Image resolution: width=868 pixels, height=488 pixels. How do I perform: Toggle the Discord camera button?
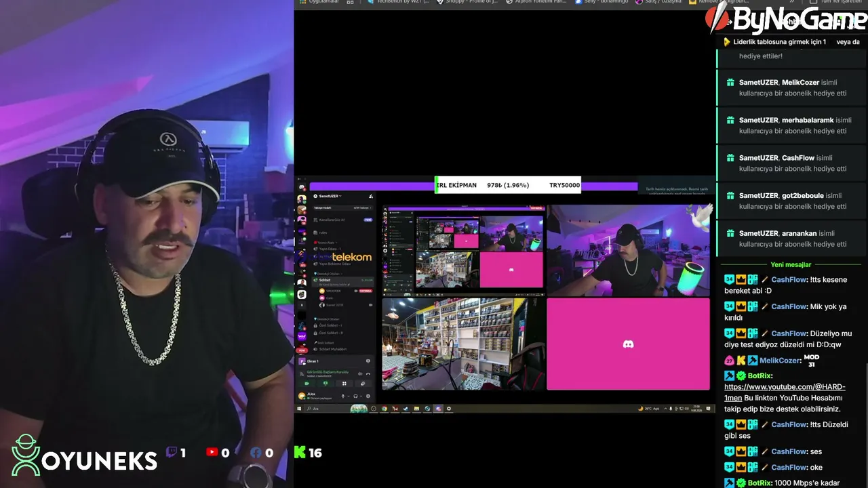coord(307,384)
